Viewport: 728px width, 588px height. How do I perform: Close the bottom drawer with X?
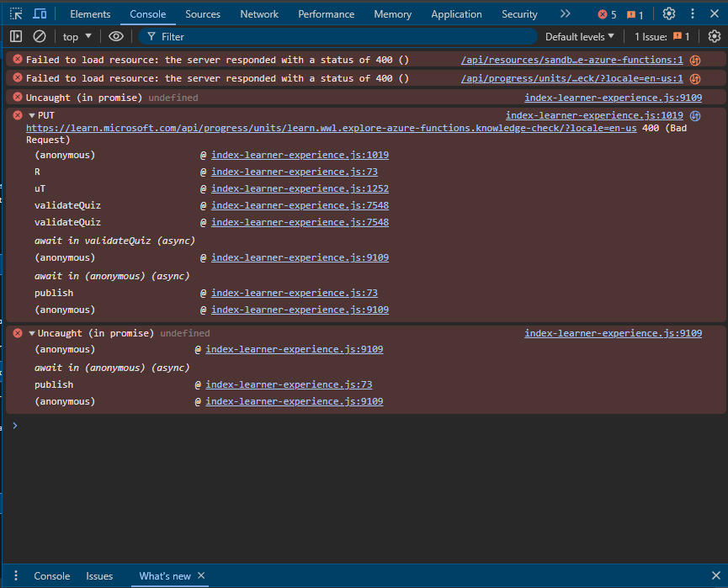pos(716,575)
